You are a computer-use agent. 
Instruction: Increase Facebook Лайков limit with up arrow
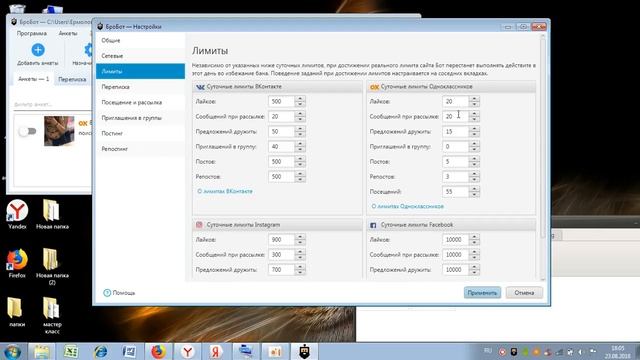click(474, 237)
